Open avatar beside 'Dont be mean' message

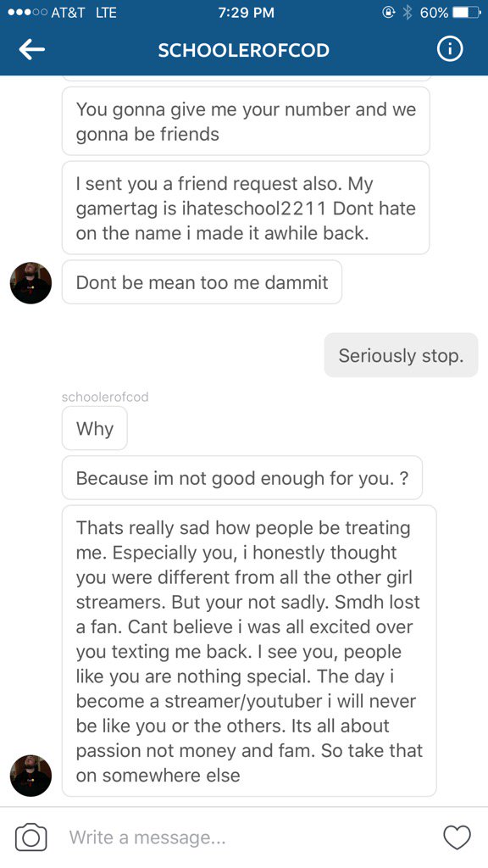click(31, 283)
